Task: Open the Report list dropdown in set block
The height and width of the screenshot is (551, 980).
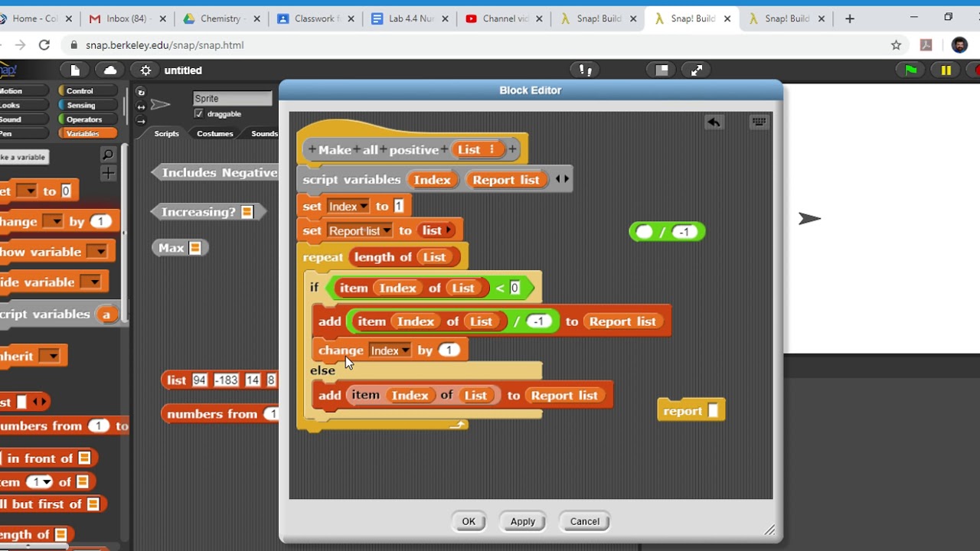Action: 387,230
